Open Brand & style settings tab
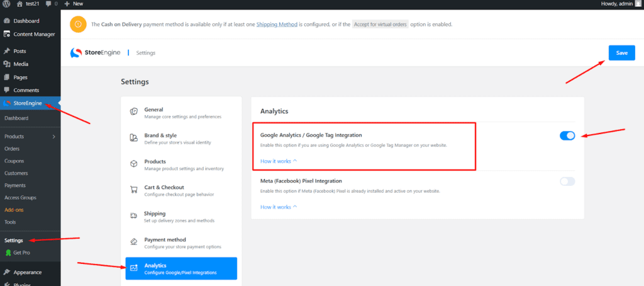Image resolution: width=644 pixels, height=286 pixels. [x=181, y=139]
